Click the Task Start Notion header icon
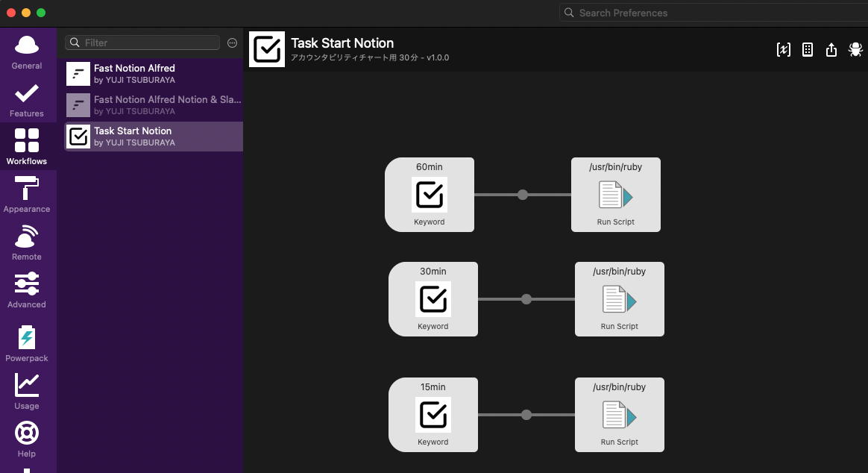The height and width of the screenshot is (473, 868). click(x=267, y=49)
